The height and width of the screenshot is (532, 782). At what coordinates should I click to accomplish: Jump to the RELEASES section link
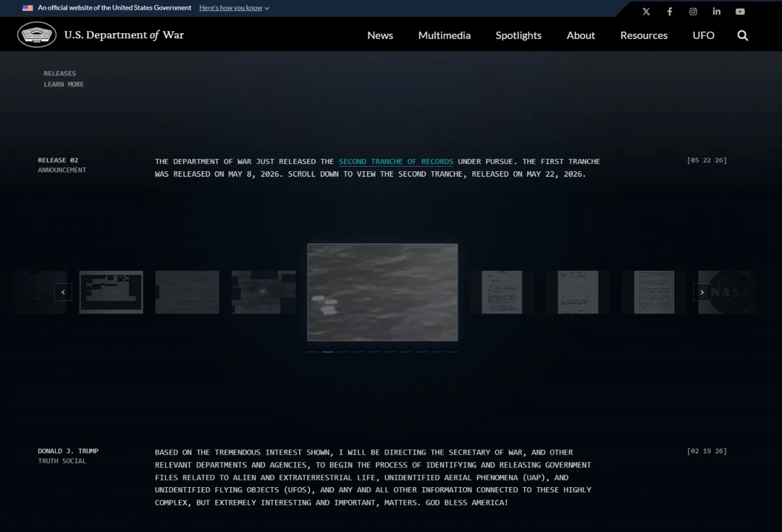[x=60, y=74]
